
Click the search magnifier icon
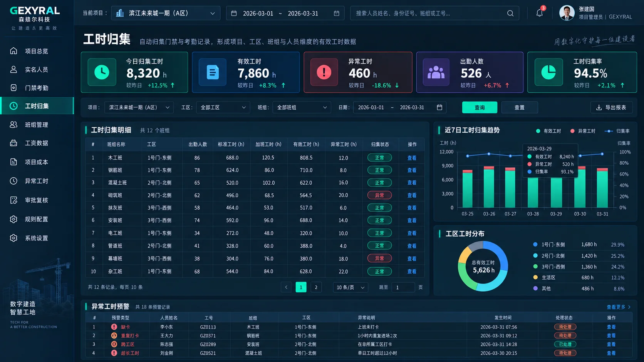tap(510, 13)
